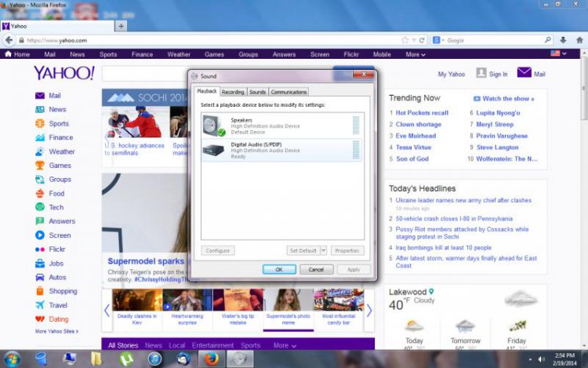The image size is (588, 368).
Task: Click Cancel in the Sound dialog
Action: point(316,269)
